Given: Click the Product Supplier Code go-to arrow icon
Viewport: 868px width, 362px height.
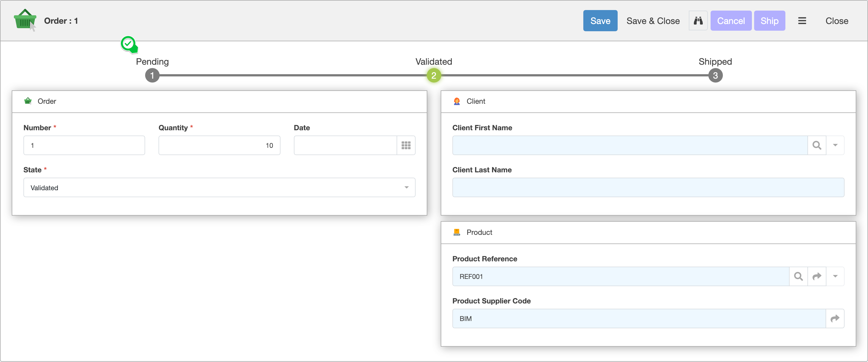Looking at the screenshot, I should tap(835, 318).
